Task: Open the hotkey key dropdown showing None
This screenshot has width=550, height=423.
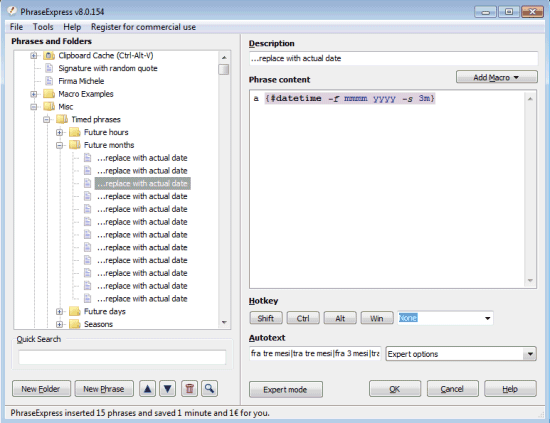Action: (445, 318)
